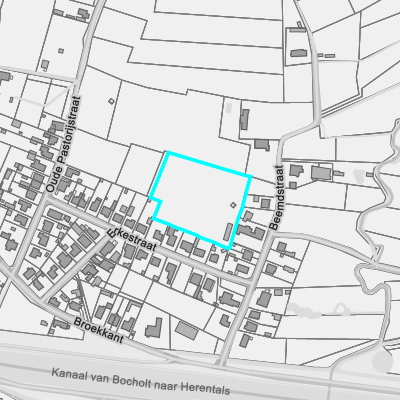Click the Broekkant street label
The image size is (400, 400).
(99, 330)
